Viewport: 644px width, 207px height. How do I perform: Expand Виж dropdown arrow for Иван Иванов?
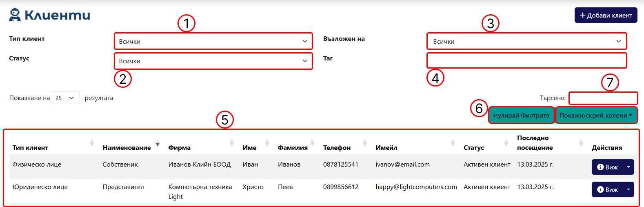tap(628, 167)
